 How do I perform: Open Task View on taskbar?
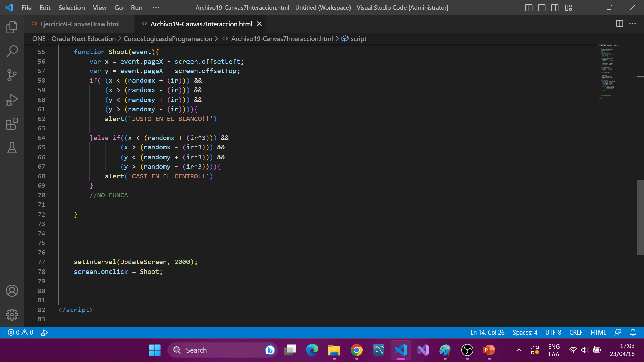click(290, 350)
